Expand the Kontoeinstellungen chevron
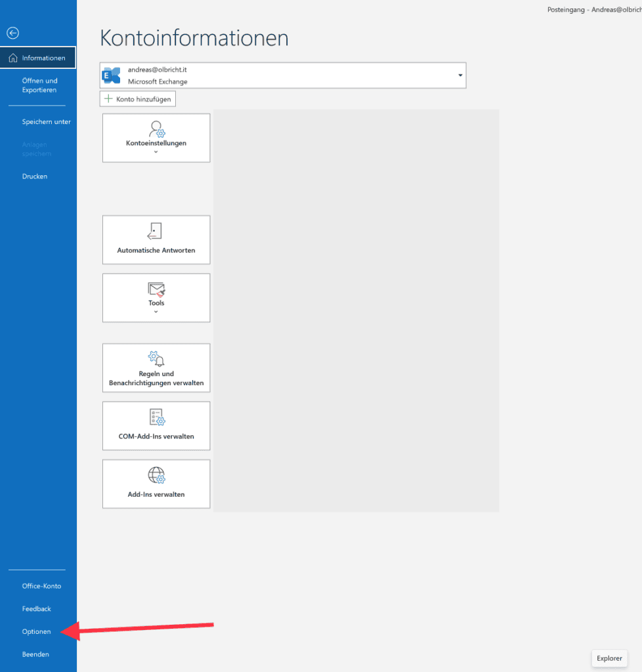 (x=156, y=152)
